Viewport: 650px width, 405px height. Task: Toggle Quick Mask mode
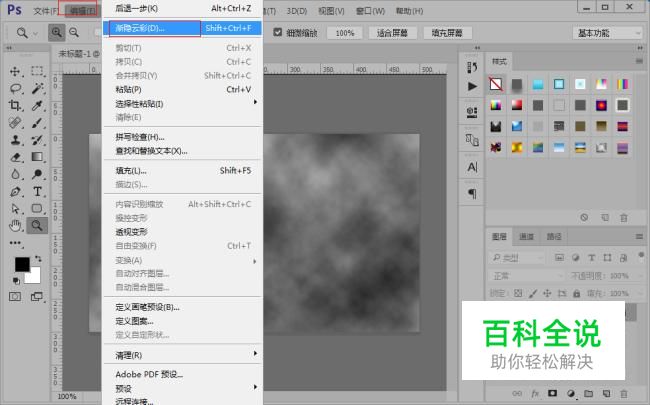(15, 296)
